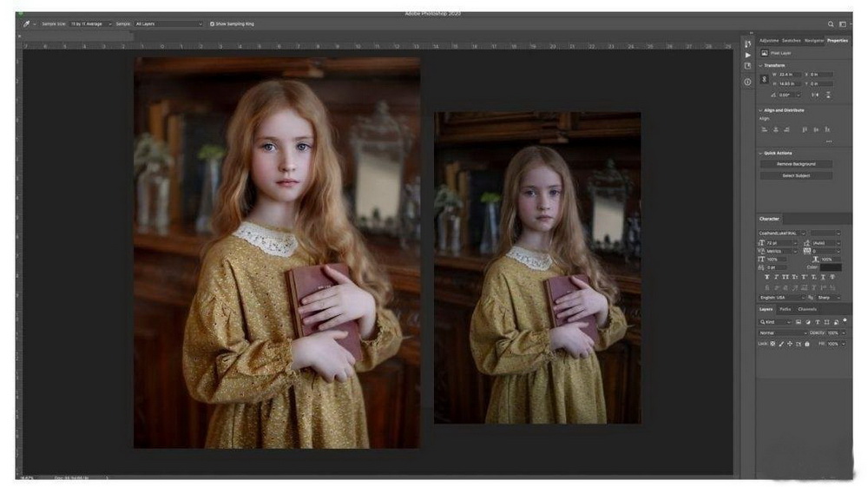The image size is (868, 487).
Task: Click the Transform X position field
Action: pyautogui.click(x=821, y=74)
